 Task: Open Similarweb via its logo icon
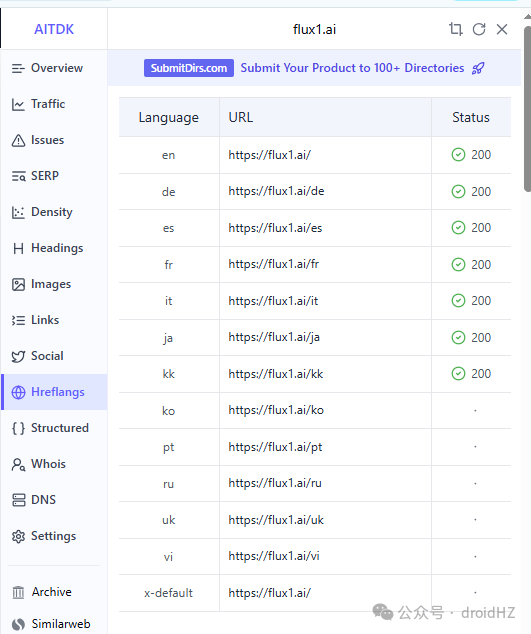(x=18, y=624)
